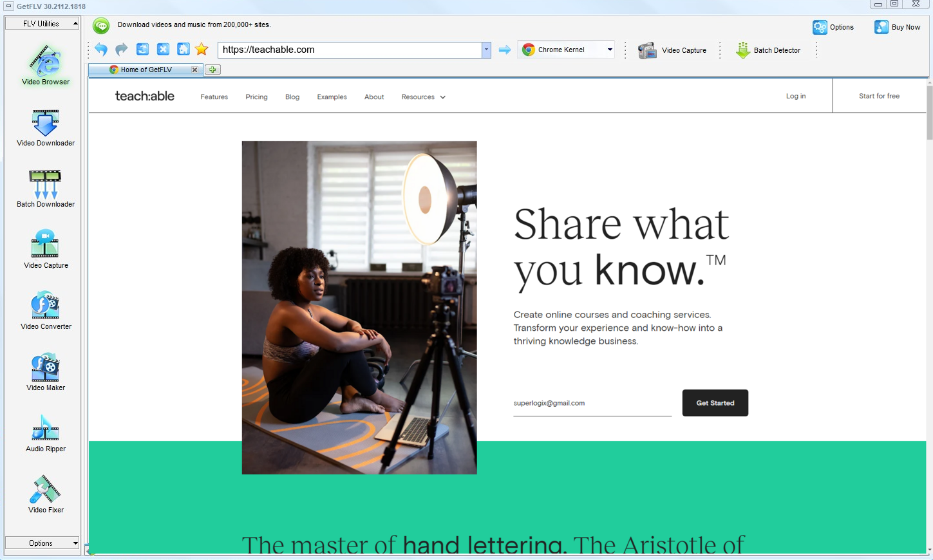Viewport: 933px width, 560px height.
Task: Refresh the current page
Action: point(142,50)
